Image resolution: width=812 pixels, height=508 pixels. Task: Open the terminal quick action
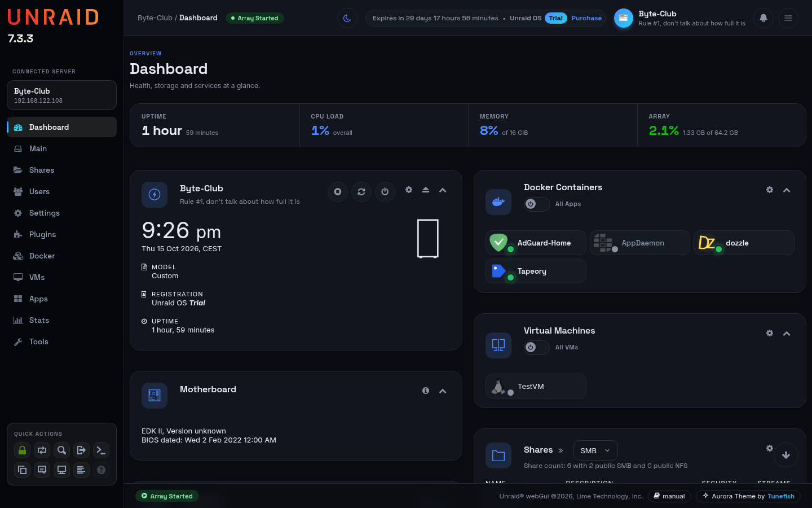pyautogui.click(x=101, y=450)
